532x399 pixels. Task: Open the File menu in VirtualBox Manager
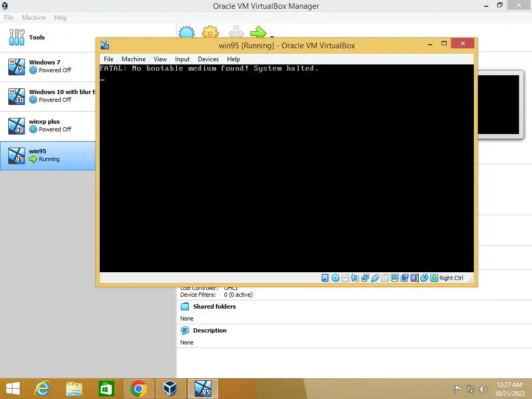(x=9, y=17)
